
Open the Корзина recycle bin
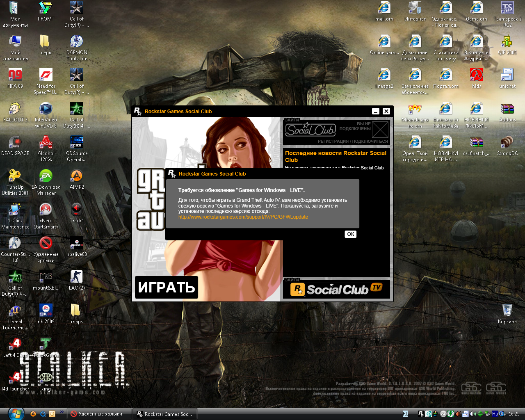507,311
